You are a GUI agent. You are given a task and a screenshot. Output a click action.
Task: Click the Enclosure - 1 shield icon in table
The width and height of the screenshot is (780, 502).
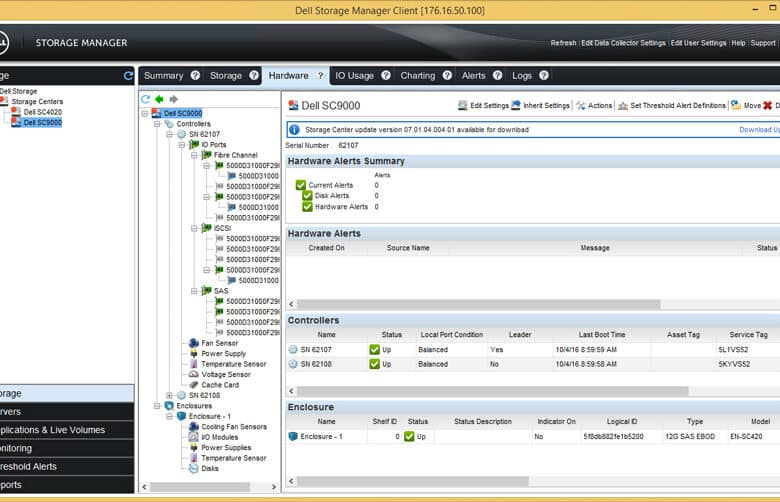tap(293, 436)
